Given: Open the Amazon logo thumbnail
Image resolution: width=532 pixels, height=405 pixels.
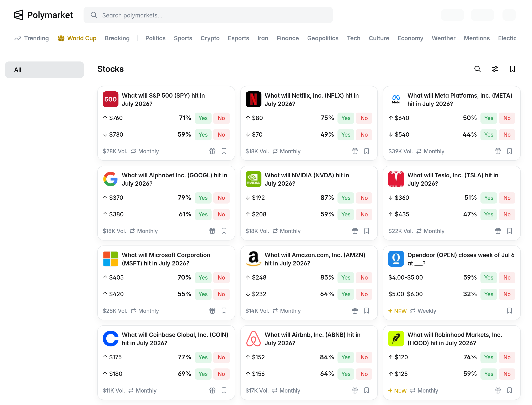Looking at the screenshot, I should coord(253,259).
